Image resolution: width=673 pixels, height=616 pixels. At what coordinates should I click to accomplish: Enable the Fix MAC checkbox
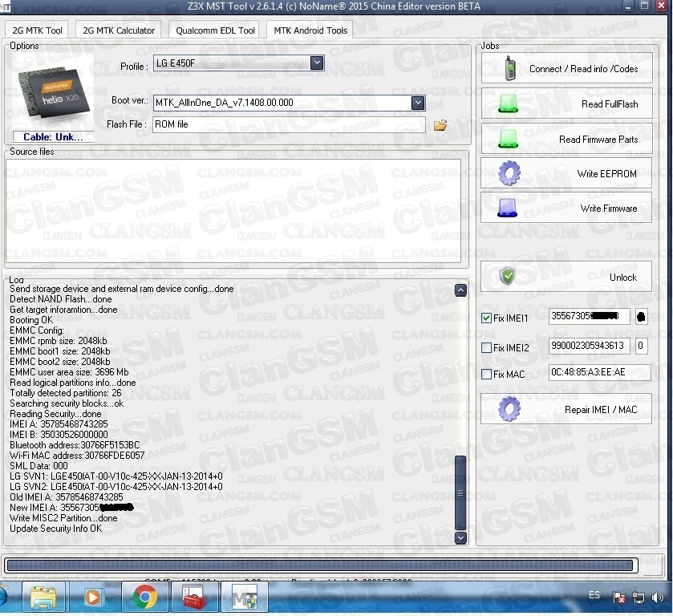point(486,375)
